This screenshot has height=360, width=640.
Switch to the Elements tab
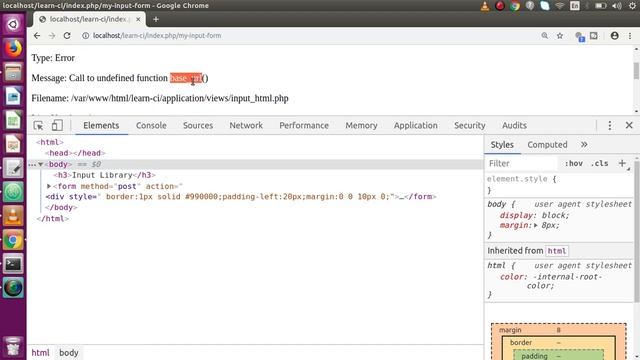101,125
